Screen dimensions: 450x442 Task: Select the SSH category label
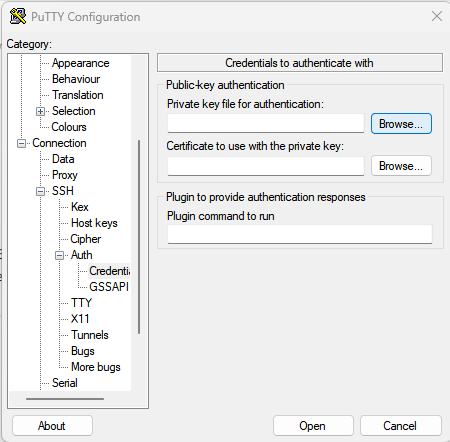(x=62, y=191)
